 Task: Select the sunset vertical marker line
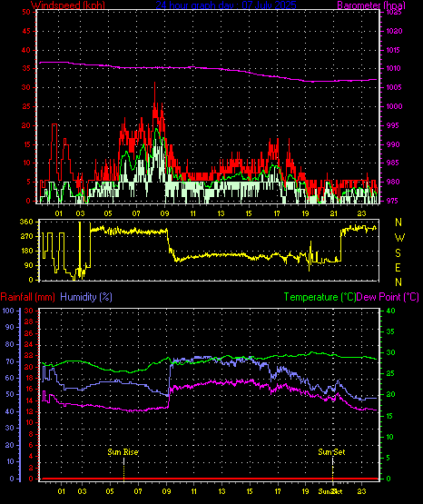click(333, 469)
